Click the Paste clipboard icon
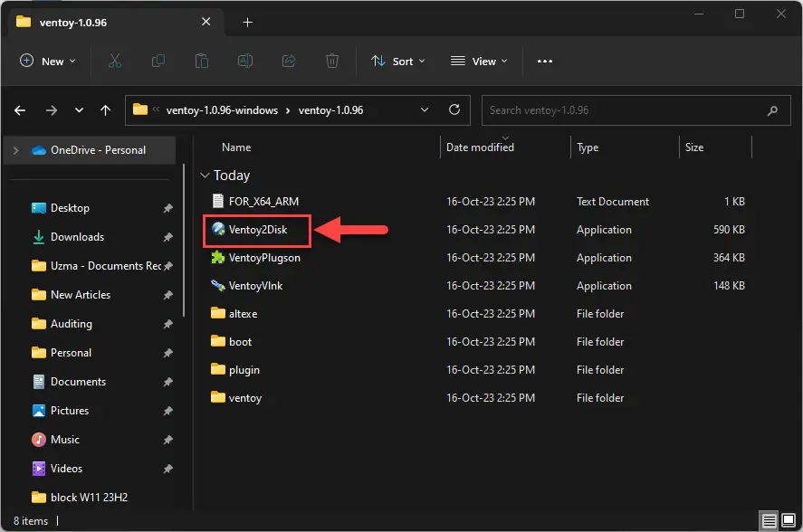This screenshot has width=803, height=532. coord(202,61)
